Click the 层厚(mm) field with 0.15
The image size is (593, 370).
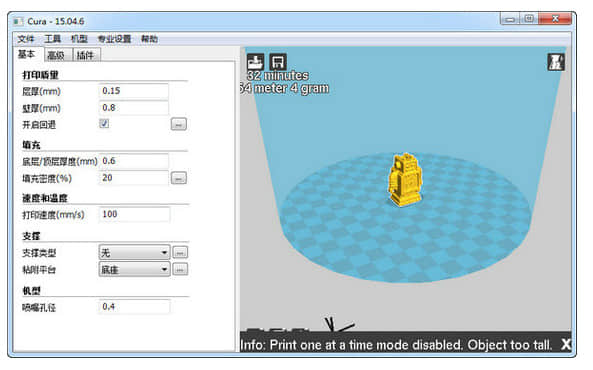click(x=134, y=91)
